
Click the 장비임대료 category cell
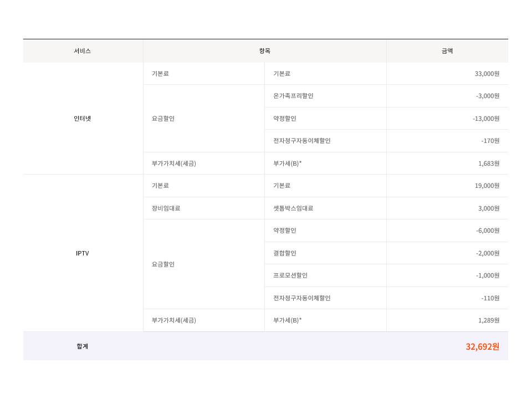[x=166, y=208]
